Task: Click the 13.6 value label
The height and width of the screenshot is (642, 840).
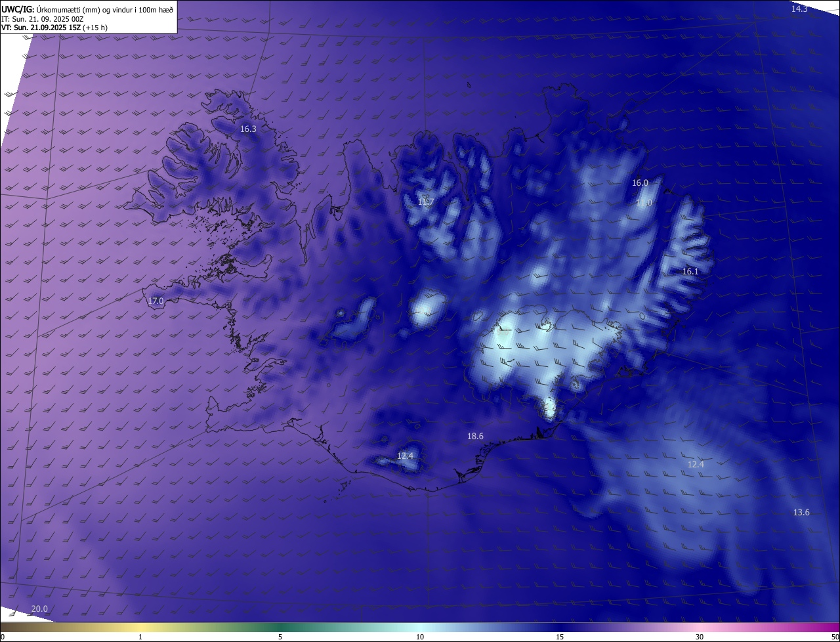Action: tap(801, 513)
